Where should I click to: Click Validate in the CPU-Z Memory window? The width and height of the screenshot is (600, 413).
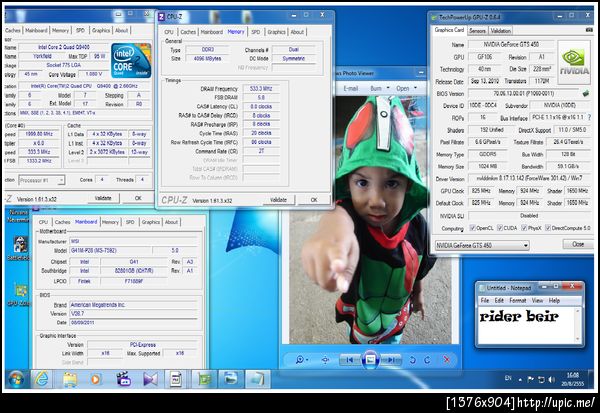pyautogui.click(x=278, y=200)
